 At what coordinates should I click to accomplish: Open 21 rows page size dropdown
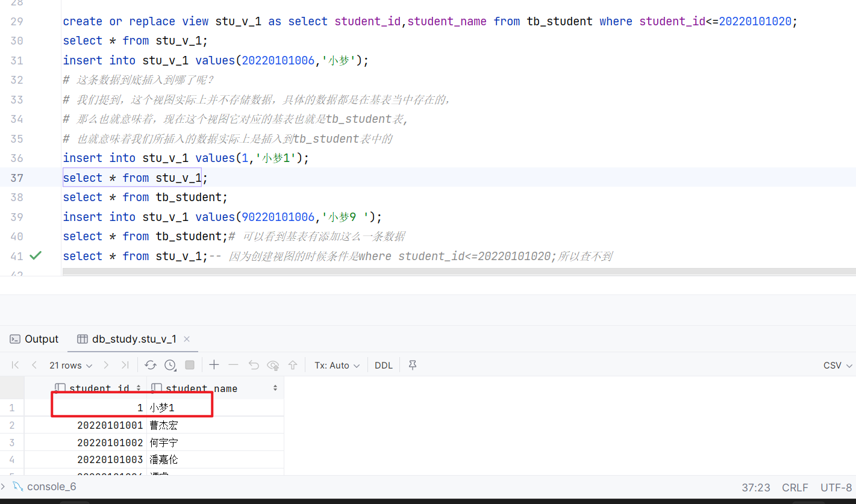tap(71, 365)
